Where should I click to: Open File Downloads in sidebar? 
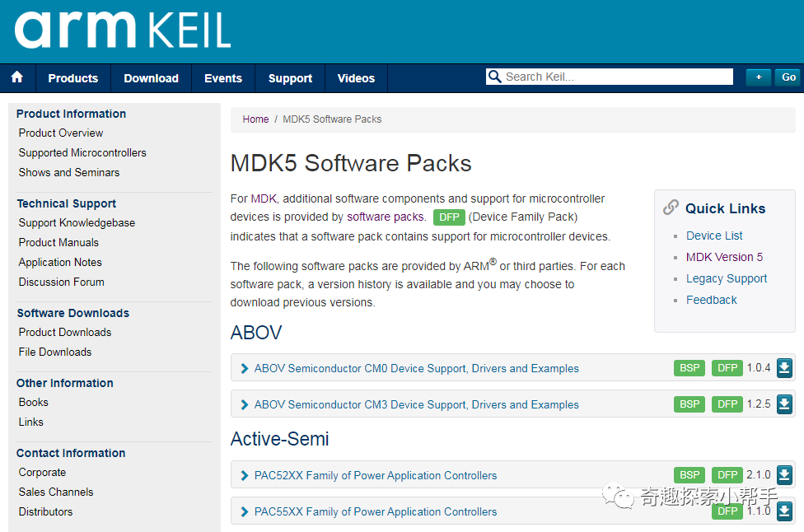[55, 352]
